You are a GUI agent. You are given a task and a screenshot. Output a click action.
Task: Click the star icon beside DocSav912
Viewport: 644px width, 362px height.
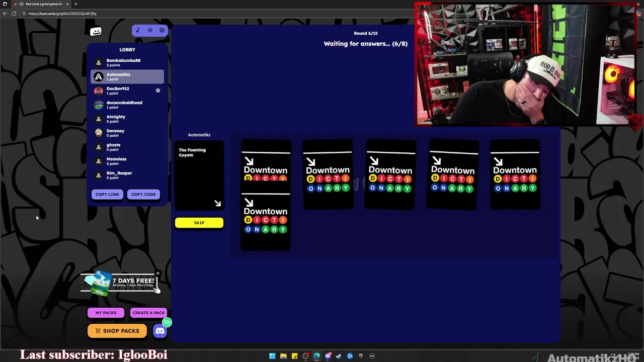pos(157,90)
